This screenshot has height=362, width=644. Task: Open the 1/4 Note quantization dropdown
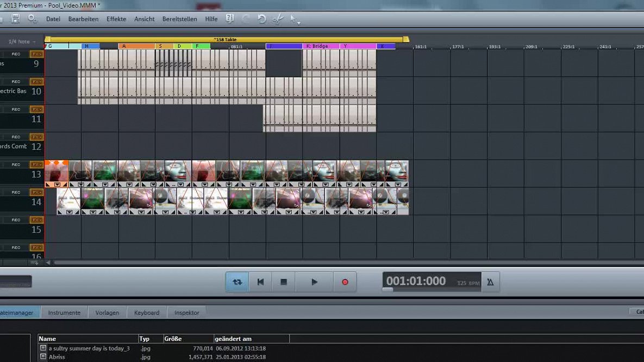[21, 41]
